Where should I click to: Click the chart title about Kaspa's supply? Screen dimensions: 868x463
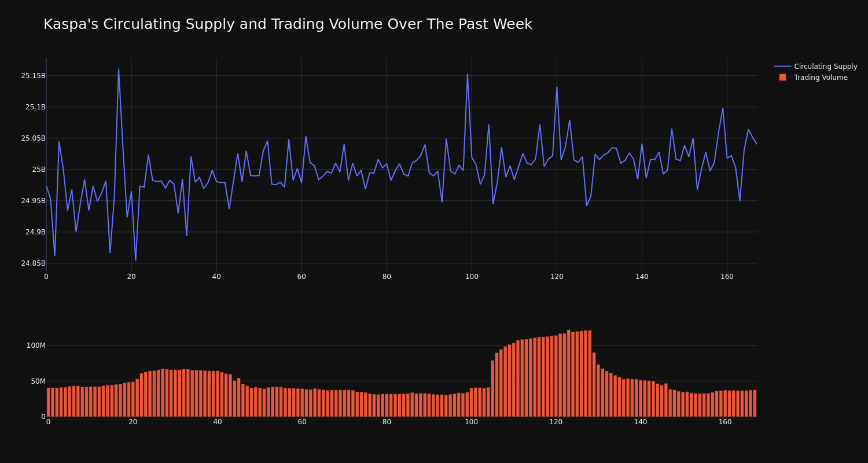[288, 24]
